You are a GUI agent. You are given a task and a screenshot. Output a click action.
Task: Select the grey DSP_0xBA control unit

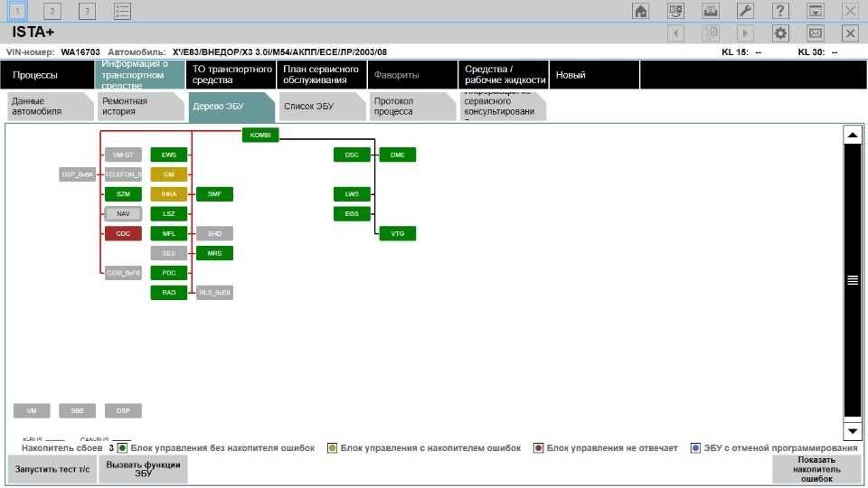(x=78, y=174)
